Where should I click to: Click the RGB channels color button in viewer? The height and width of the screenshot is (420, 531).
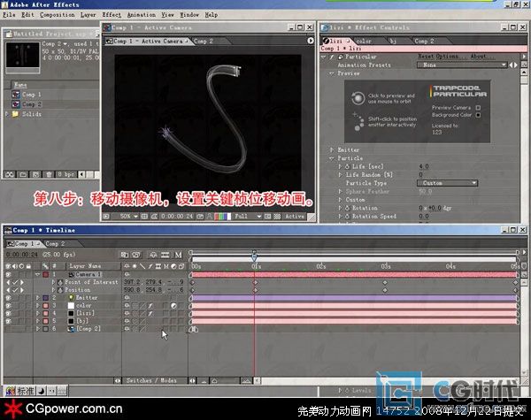222,217
